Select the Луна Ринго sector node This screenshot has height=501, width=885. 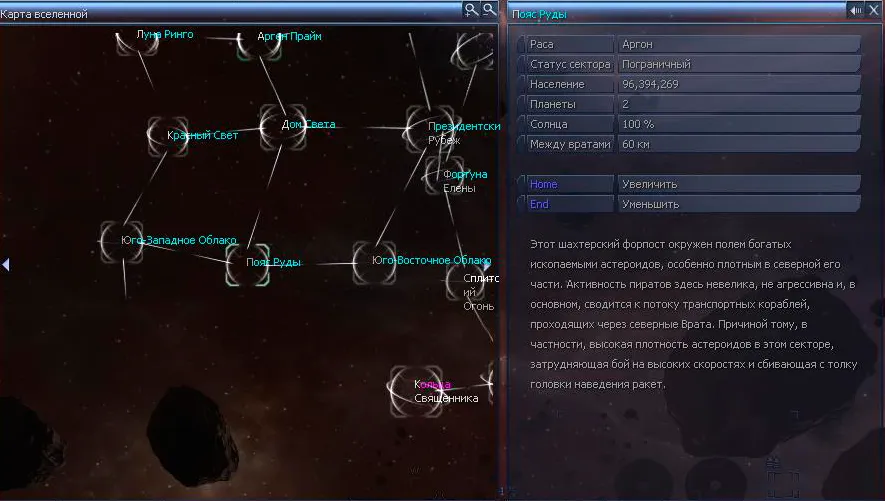pos(137,41)
